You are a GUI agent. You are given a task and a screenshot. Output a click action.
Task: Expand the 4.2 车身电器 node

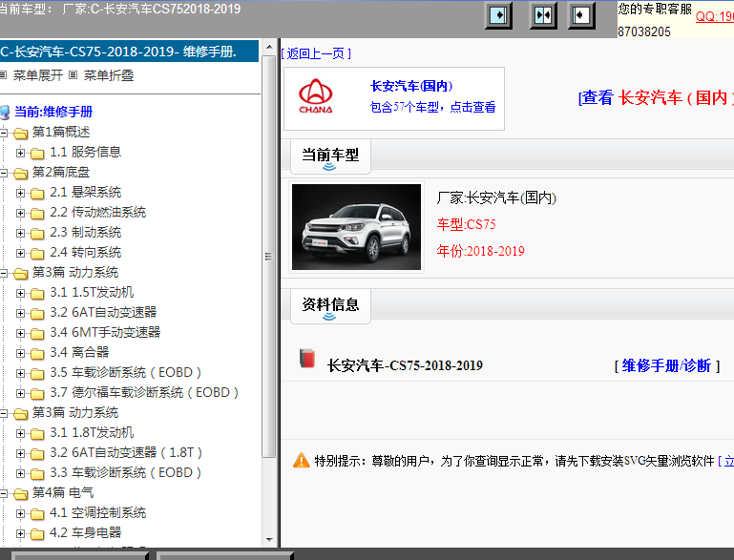pyautogui.click(x=20, y=533)
